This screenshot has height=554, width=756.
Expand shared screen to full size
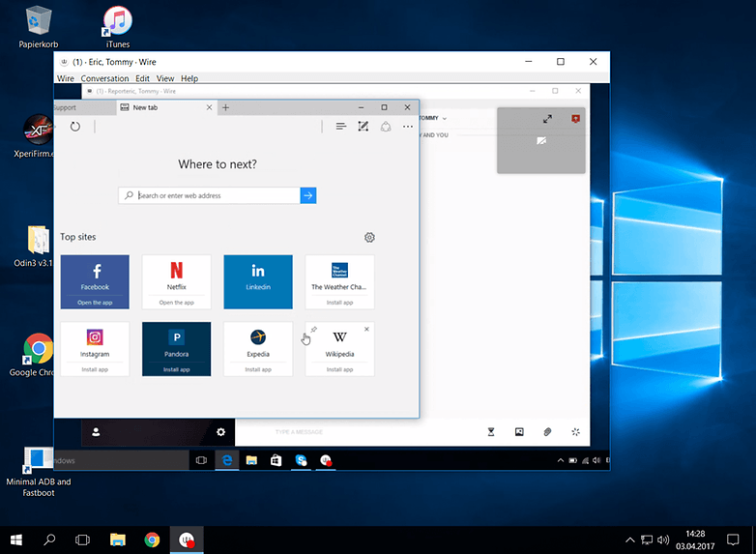pos(547,119)
